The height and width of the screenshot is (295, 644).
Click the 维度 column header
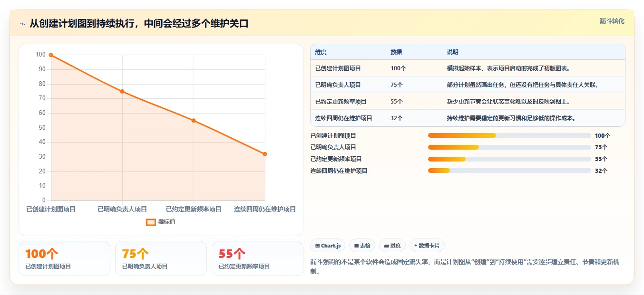[321, 52]
